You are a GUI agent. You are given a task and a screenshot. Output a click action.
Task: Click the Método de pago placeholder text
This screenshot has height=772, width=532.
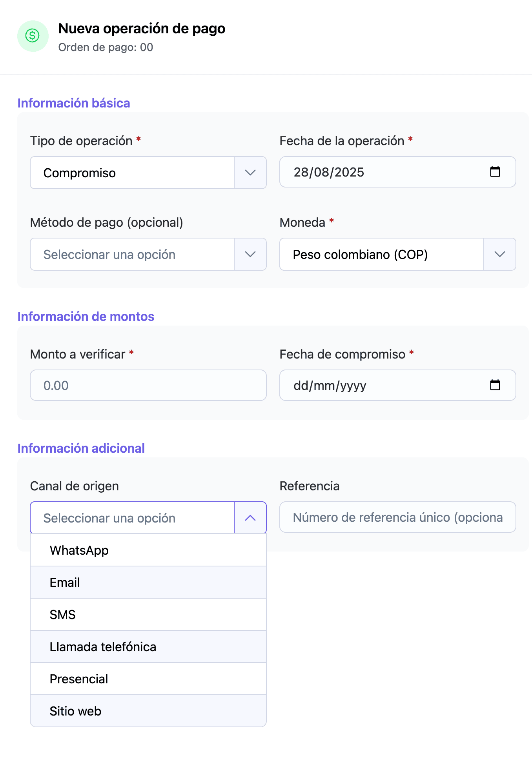click(x=109, y=255)
